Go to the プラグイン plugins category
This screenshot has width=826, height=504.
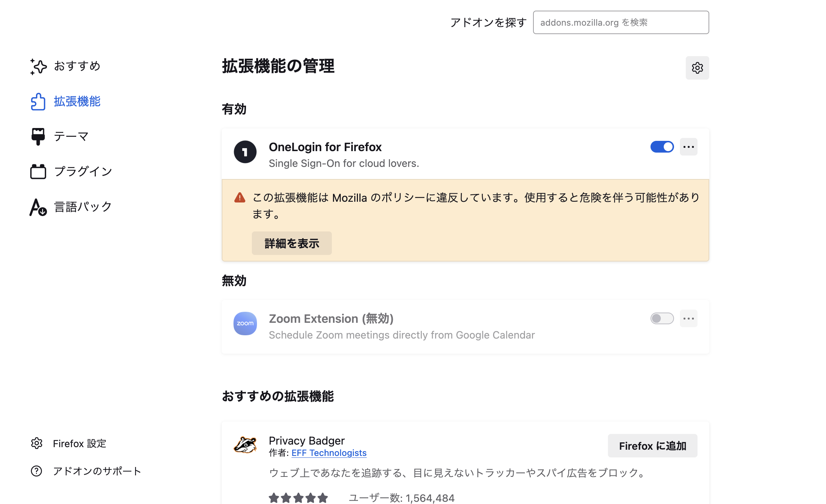click(x=71, y=172)
